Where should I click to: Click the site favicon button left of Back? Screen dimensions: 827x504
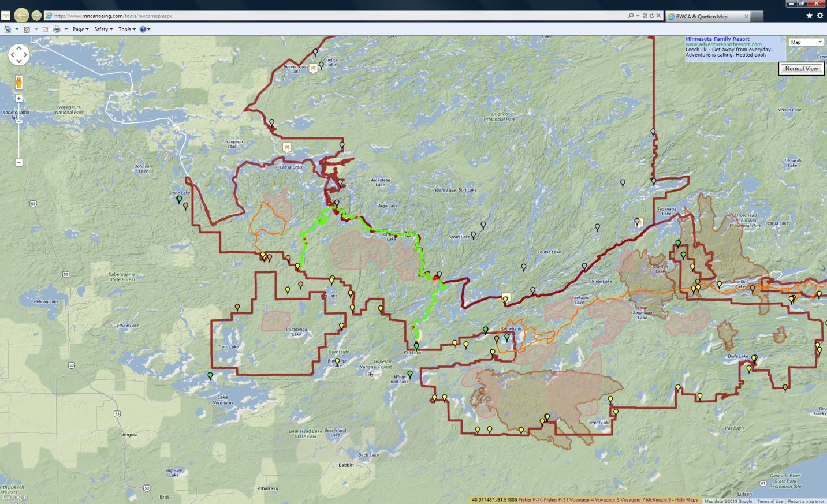(x=6, y=16)
